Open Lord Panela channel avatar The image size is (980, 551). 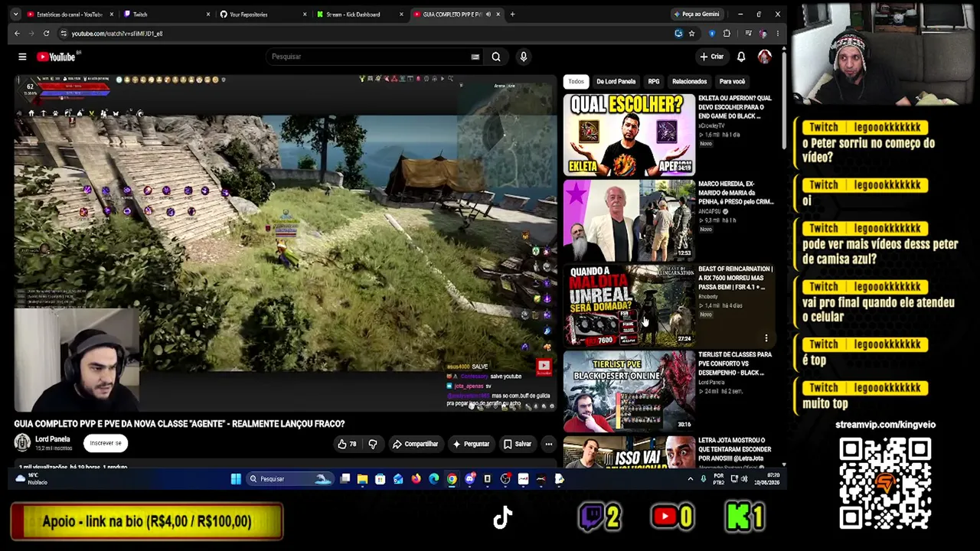point(22,443)
